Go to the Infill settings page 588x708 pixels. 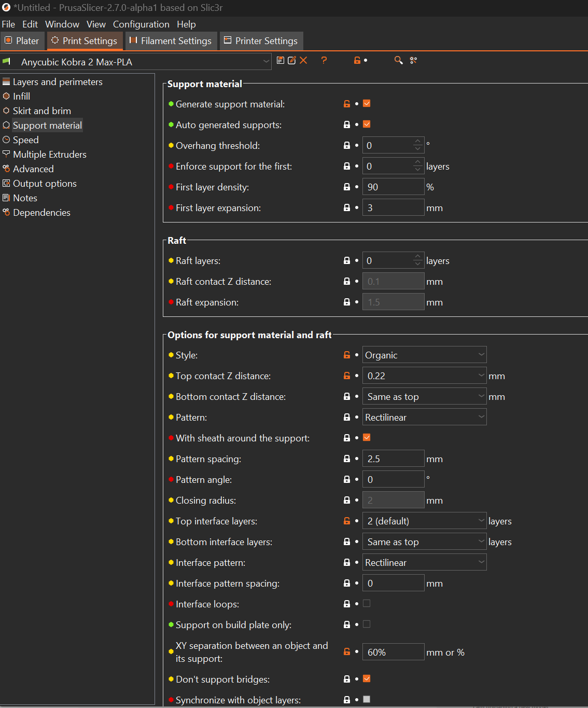[21, 96]
